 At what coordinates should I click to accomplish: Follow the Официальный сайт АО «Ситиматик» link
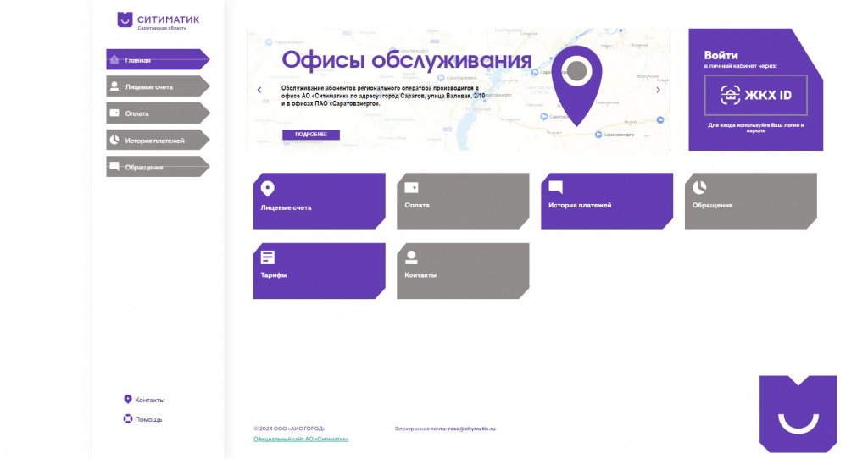point(301,439)
